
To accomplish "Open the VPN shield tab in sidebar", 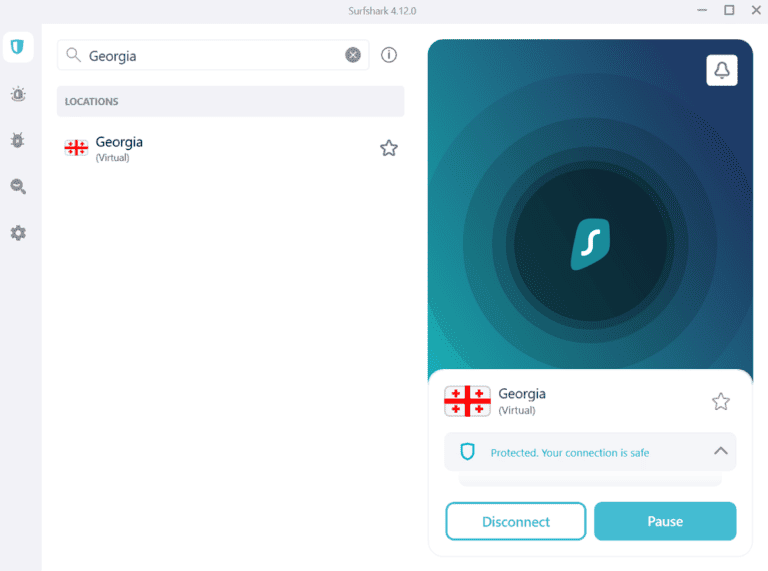I will (x=18, y=47).
